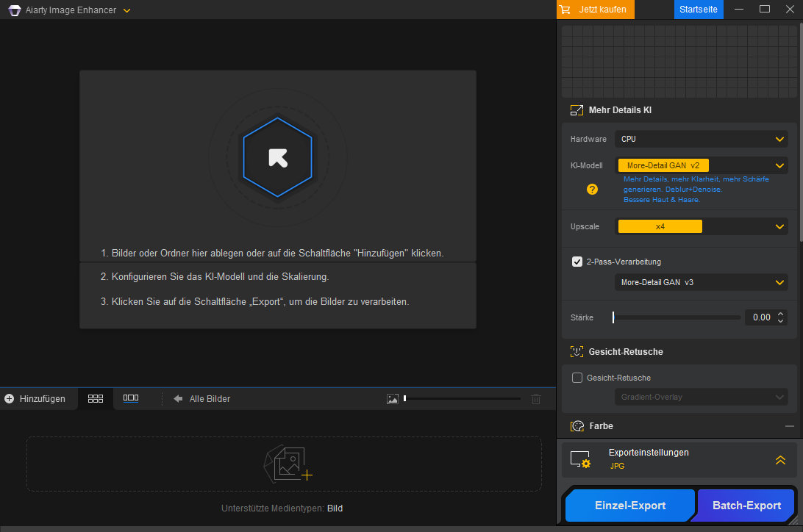Click the Einzel-Export button
This screenshot has width=803, height=532.
tap(629, 506)
